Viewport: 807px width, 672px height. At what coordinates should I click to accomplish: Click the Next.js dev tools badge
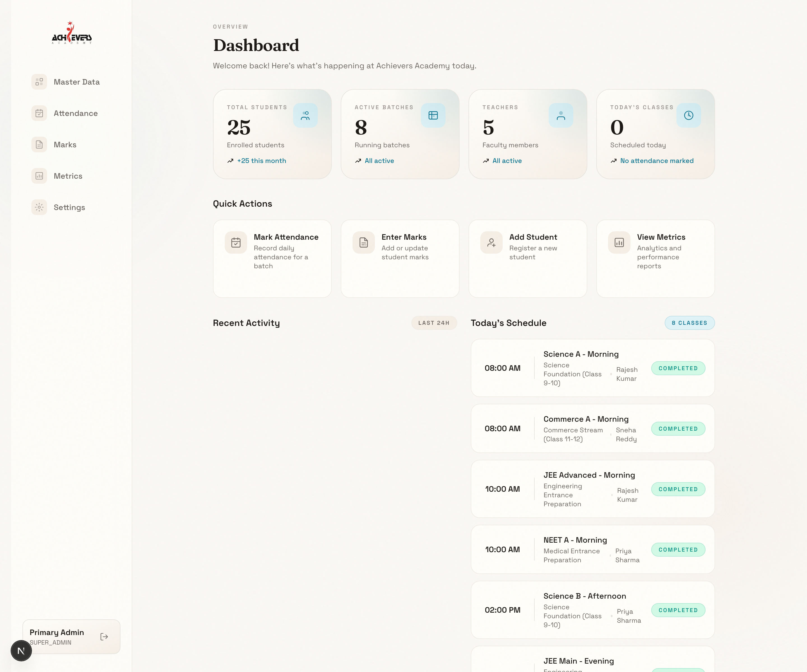(21, 651)
